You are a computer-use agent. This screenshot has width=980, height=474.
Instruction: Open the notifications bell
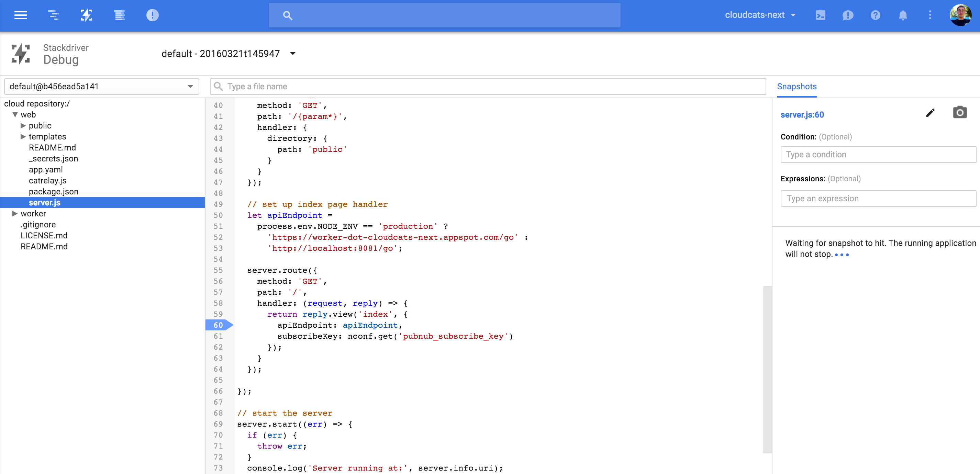[x=902, y=15]
